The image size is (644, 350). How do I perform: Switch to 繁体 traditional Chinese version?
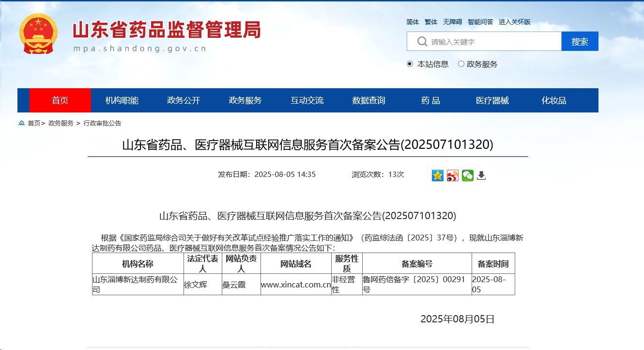pos(430,22)
